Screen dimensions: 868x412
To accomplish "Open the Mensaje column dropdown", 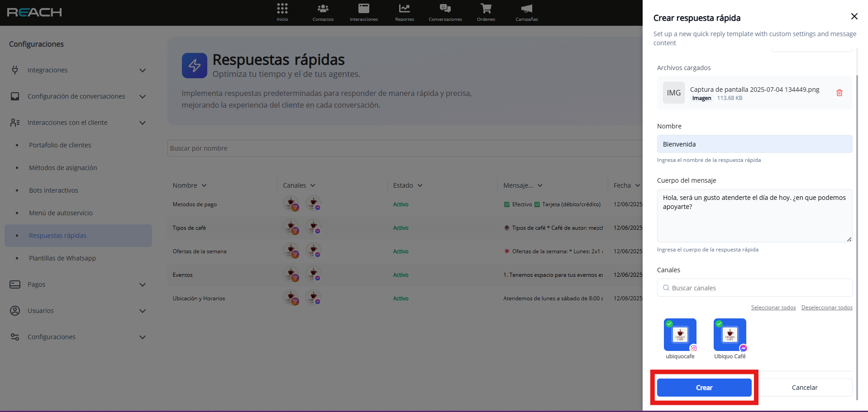I will click(x=540, y=185).
